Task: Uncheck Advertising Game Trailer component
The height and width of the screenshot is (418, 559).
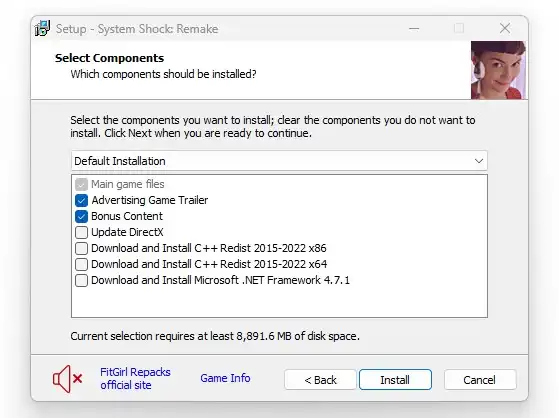Action: (x=81, y=200)
